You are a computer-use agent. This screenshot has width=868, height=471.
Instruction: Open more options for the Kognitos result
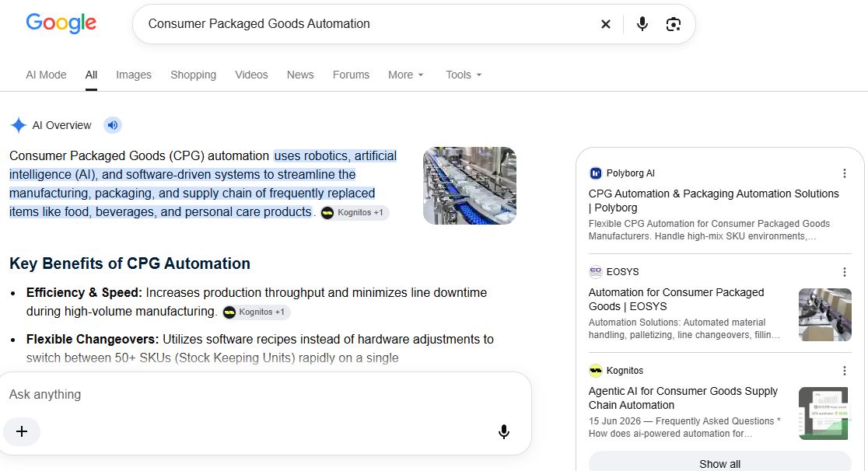[x=844, y=370]
